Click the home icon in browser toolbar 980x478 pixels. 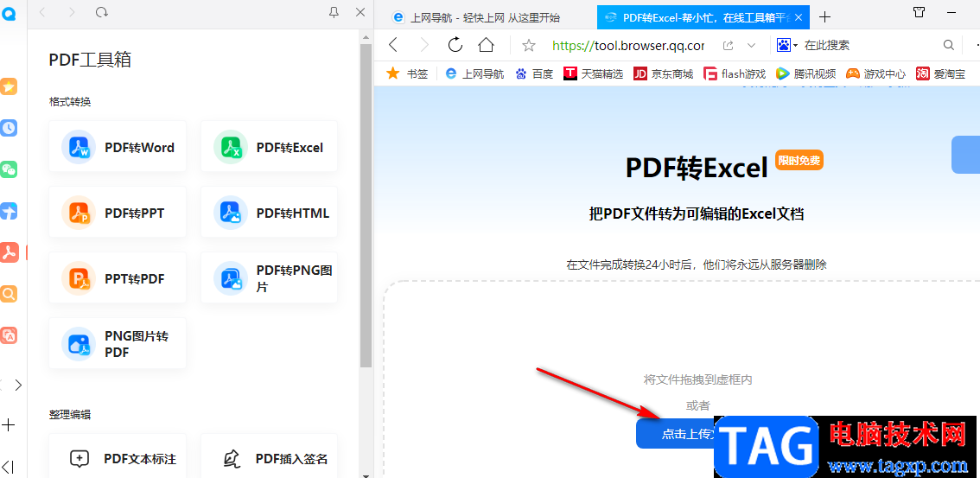coord(487,45)
